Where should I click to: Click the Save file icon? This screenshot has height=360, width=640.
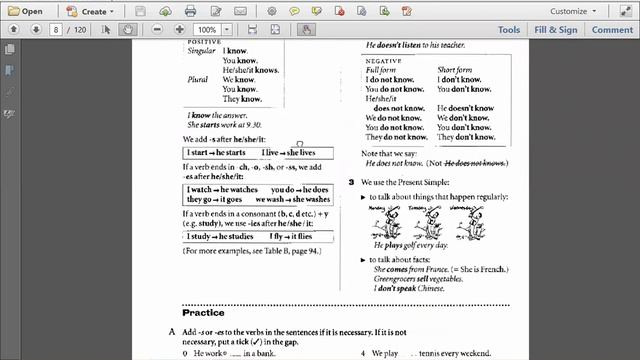pos(140,11)
